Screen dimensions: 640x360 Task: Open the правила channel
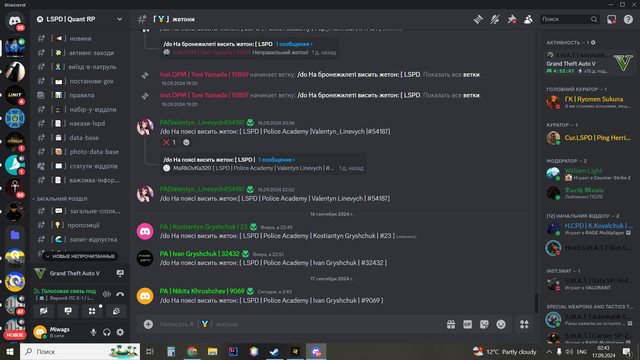click(x=80, y=95)
